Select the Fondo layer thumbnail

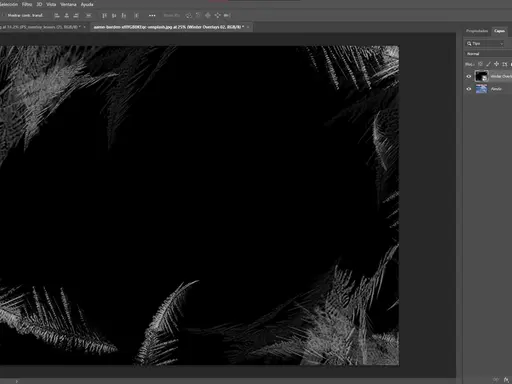pos(481,89)
